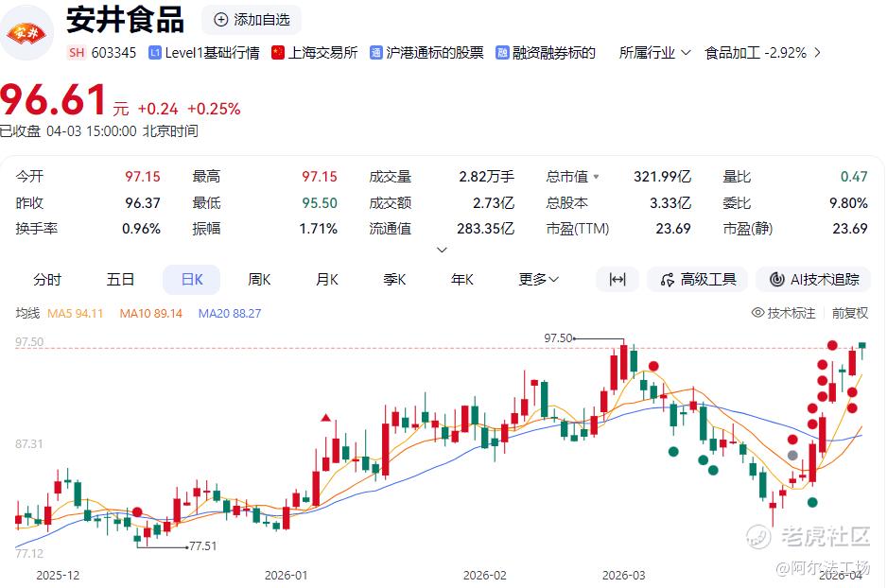The width and height of the screenshot is (887, 588).
Task: Click the 量比 value 0.47
Action: coord(854,177)
